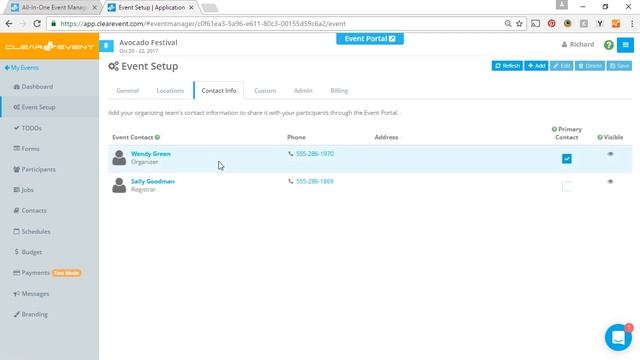640x360 pixels.
Task: Open Participants in the sidebar
Action: 34,169
